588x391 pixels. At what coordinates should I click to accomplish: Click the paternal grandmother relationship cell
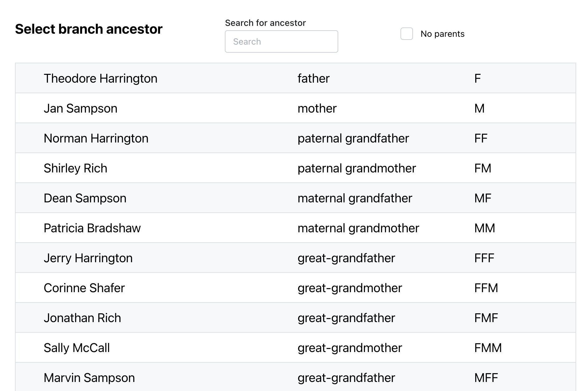click(x=357, y=168)
